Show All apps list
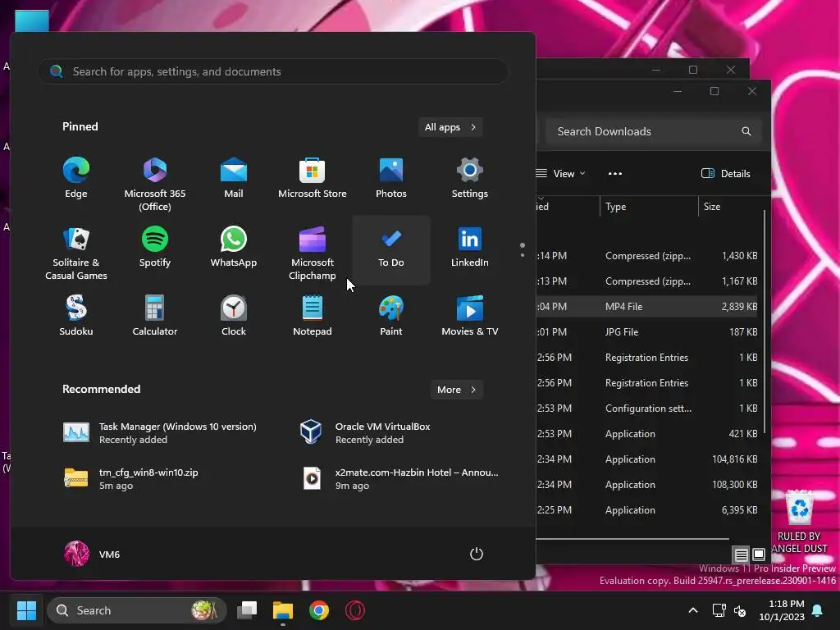Image resolution: width=840 pixels, height=630 pixels. pos(450,127)
